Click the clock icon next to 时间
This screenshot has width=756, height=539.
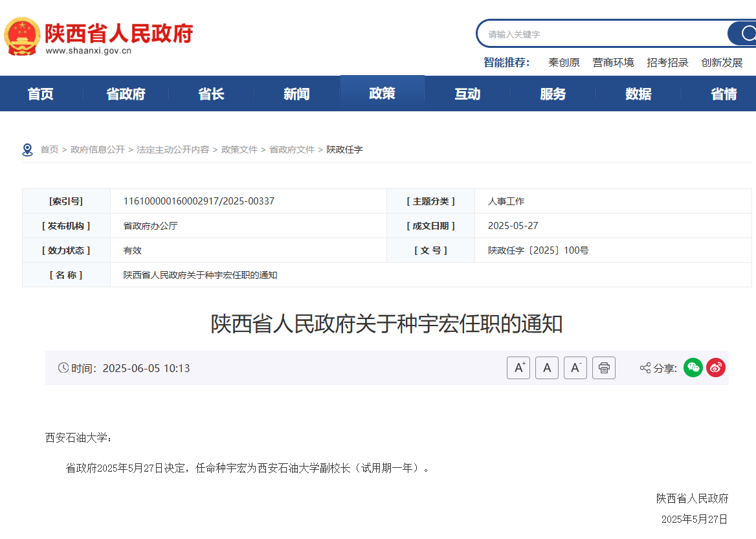point(62,368)
